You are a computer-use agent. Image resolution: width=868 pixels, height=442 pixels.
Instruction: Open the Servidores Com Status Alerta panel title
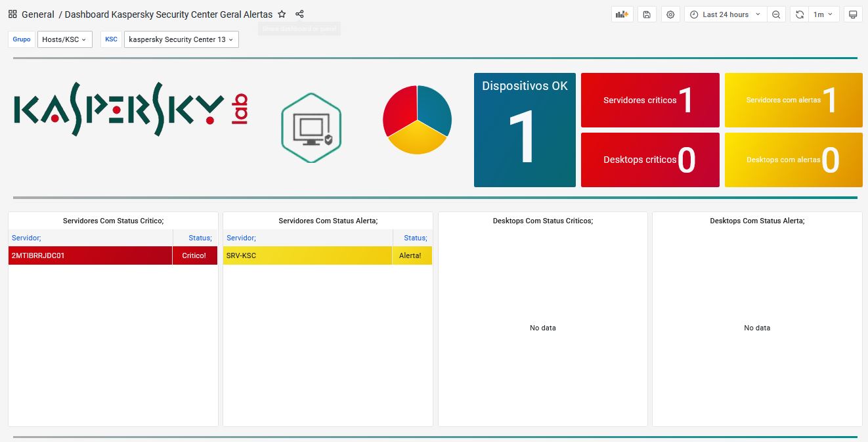(328, 221)
